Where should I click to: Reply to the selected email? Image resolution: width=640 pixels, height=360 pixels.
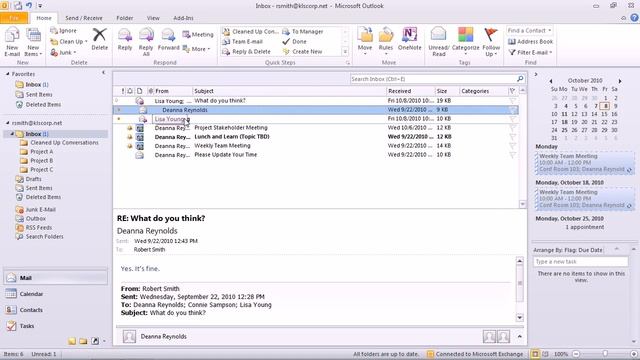(x=125, y=39)
